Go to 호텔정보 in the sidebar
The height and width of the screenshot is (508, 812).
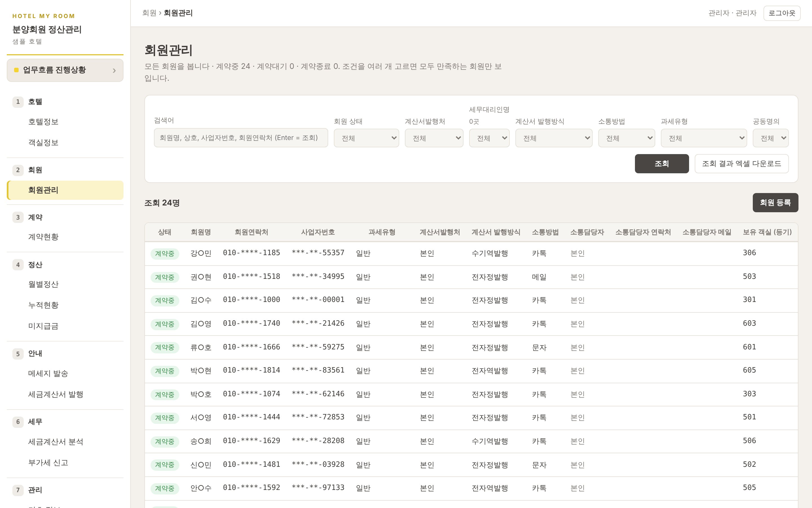(x=43, y=122)
